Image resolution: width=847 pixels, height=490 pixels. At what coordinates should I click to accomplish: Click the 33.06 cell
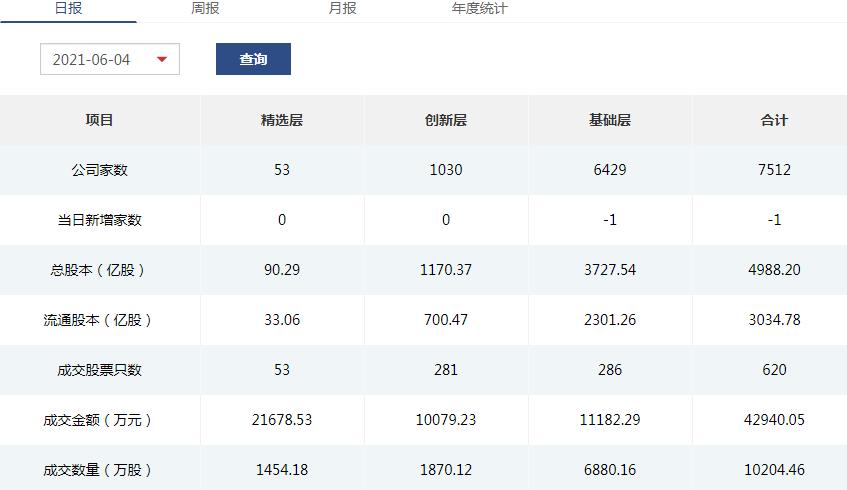pos(282,320)
